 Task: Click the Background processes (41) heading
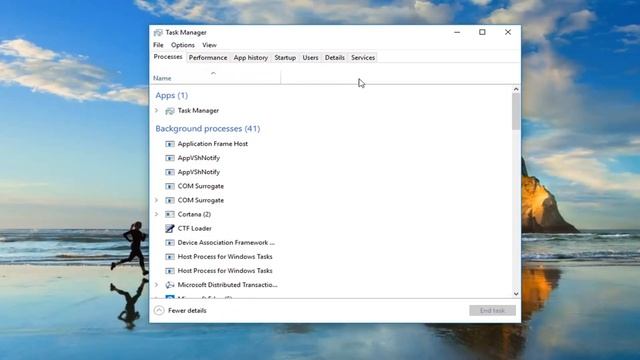(208, 129)
